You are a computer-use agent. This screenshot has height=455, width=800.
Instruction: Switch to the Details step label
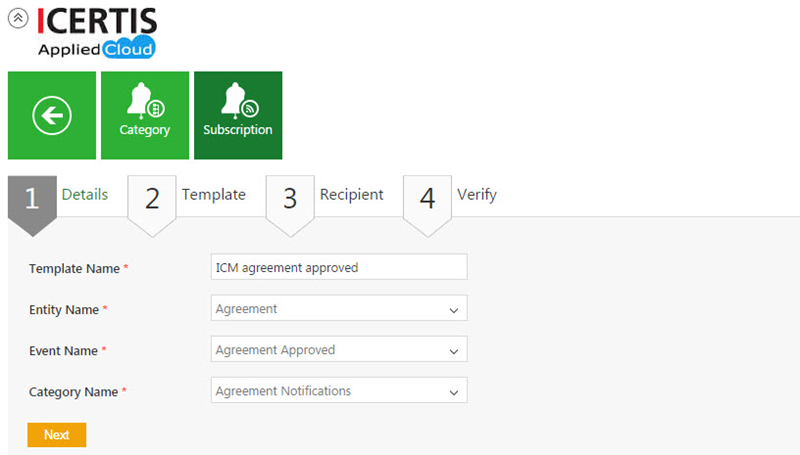pos(85,195)
